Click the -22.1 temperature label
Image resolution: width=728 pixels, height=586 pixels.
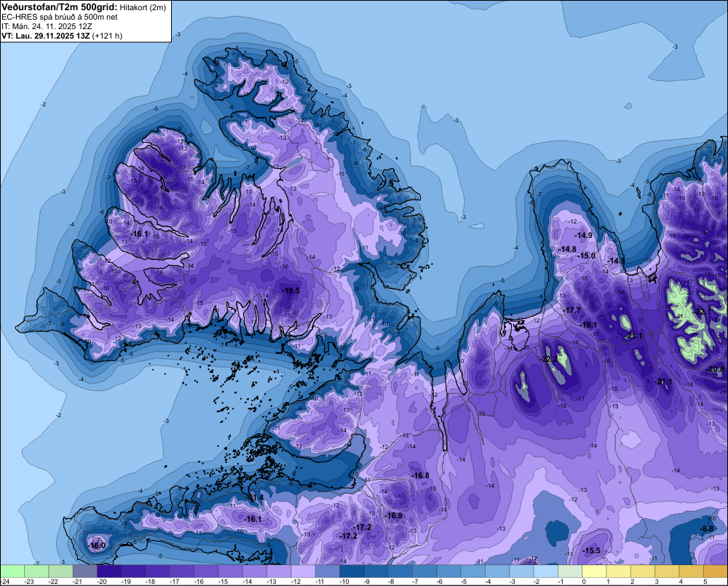pyautogui.click(x=702, y=312)
